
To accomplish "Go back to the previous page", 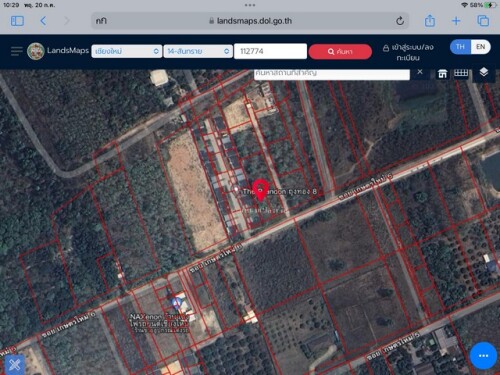I will (43, 21).
